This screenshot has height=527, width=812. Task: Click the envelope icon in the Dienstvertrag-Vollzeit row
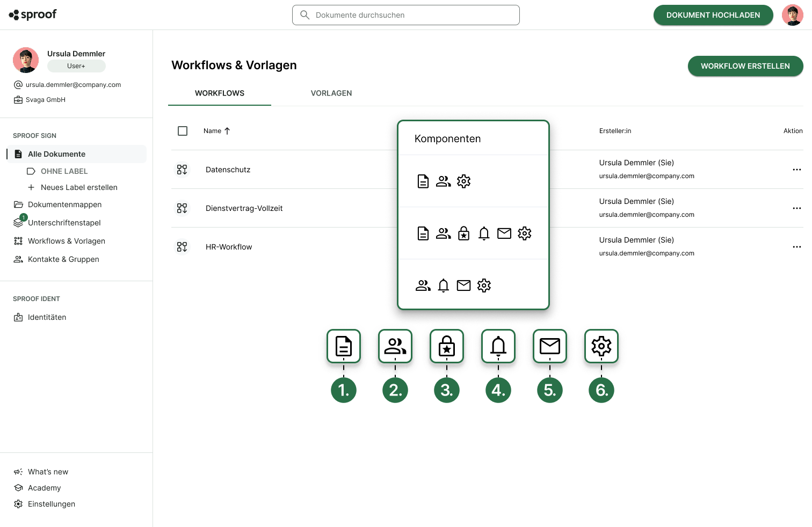coord(504,233)
